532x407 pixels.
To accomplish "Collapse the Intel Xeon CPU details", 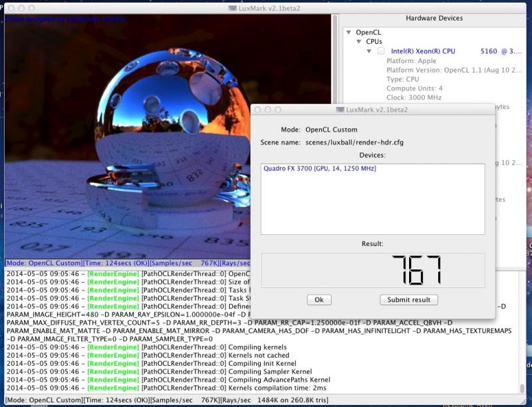I will click(x=369, y=51).
